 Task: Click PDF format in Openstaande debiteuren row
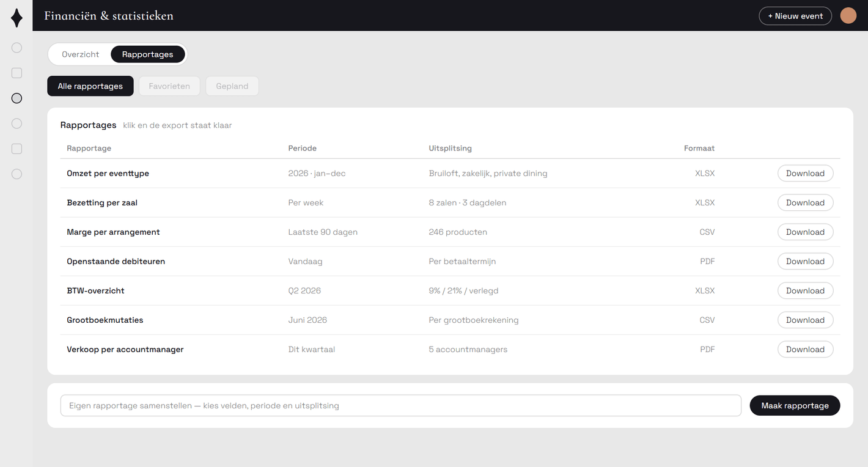click(x=707, y=262)
